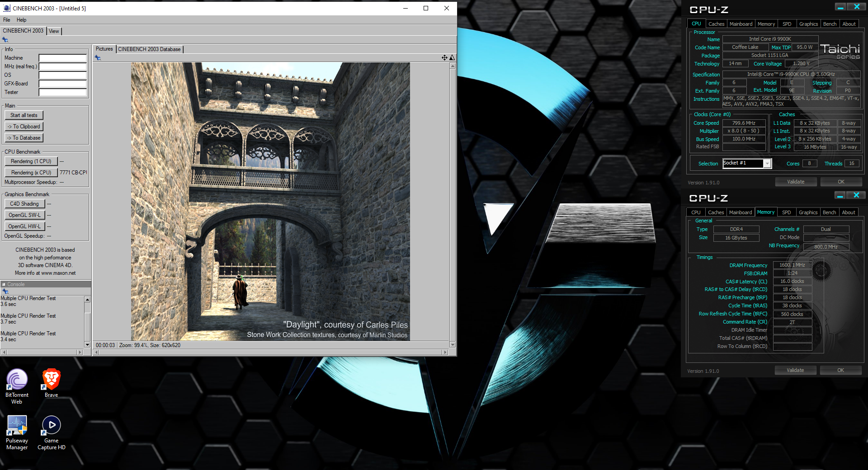The image size is (868, 470).
Task: Click the picture view horizontal scrollbar right arrow
Action: click(445, 352)
